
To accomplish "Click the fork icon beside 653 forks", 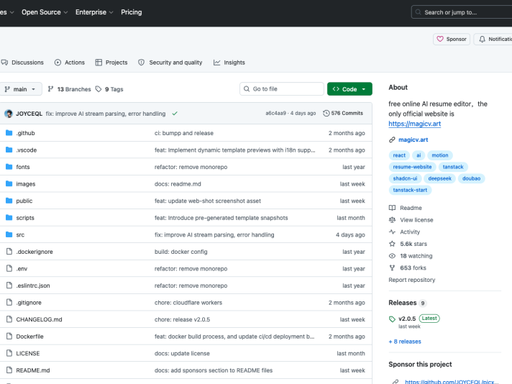I will click(392, 268).
